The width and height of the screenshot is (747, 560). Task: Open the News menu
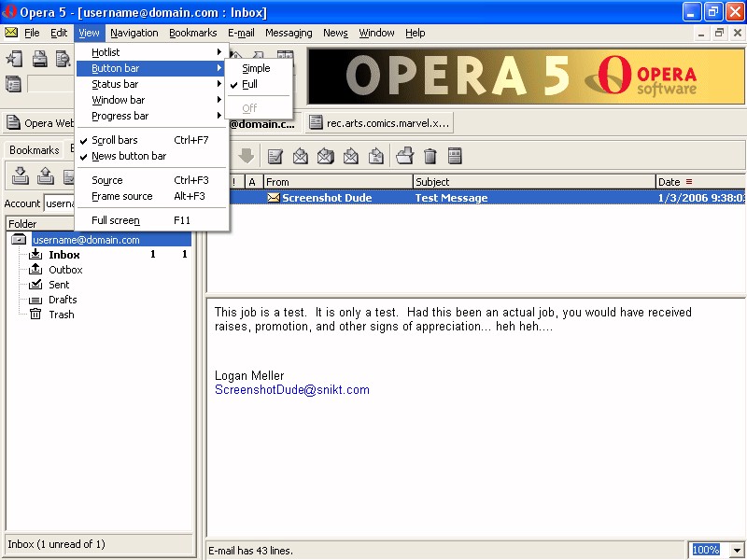tap(335, 33)
